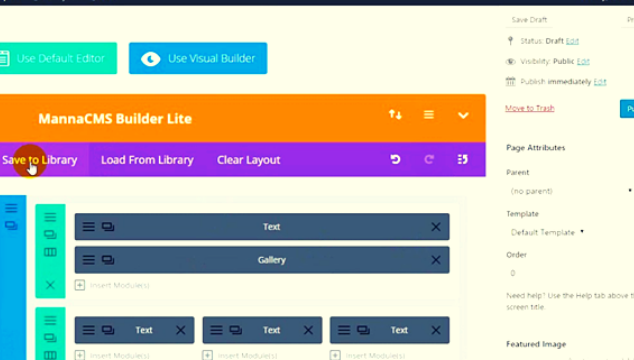
Task: Change the first row column structure
Action: (50, 252)
